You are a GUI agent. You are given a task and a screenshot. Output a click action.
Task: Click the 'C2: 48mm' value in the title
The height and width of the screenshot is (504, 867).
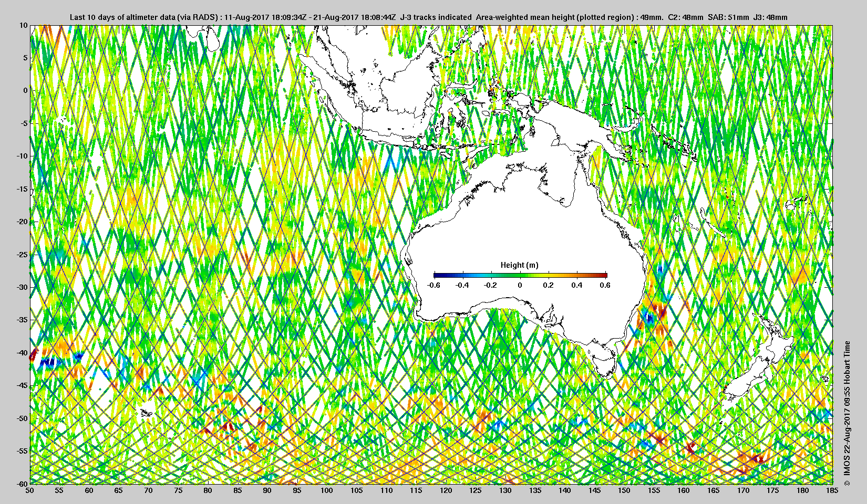[685, 17]
